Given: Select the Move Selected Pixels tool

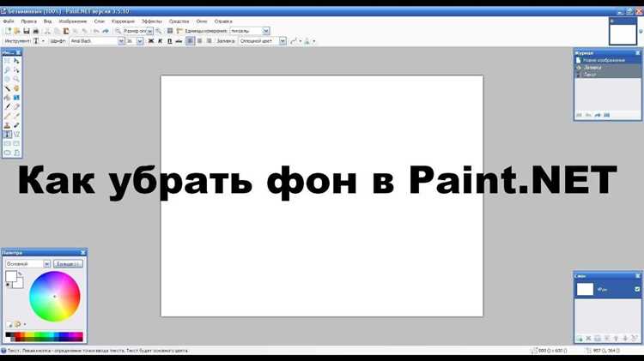Looking at the screenshot, I should (x=16, y=61).
